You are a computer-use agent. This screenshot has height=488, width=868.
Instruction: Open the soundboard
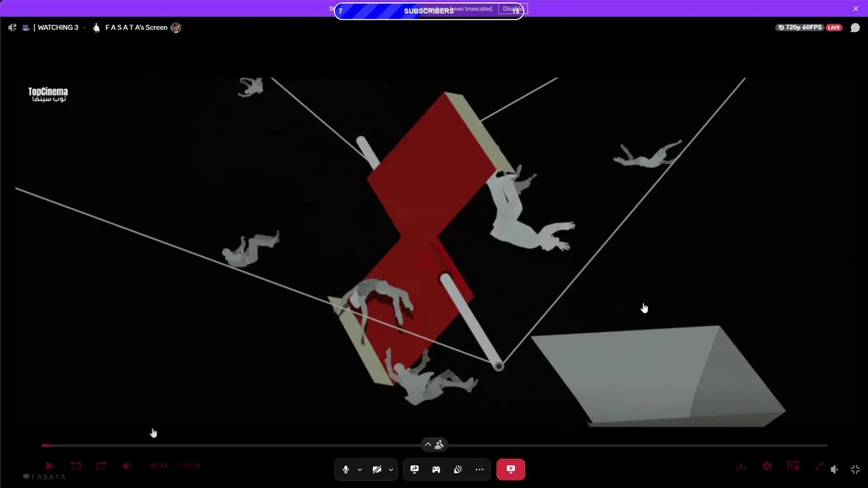(458, 469)
